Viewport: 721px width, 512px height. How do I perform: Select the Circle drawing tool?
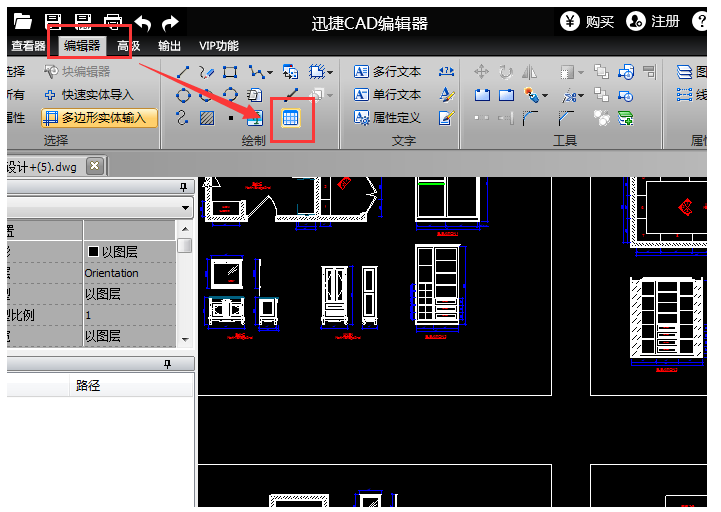click(183, 95)
